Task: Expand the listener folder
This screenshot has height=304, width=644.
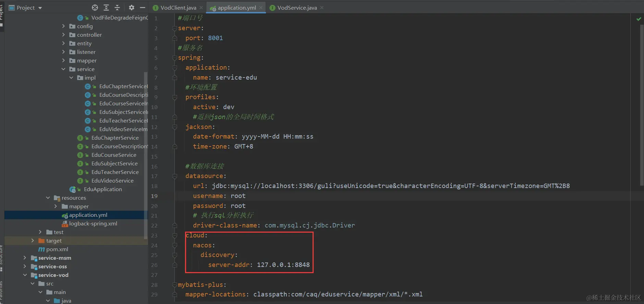Action: [x=63, y=52]
